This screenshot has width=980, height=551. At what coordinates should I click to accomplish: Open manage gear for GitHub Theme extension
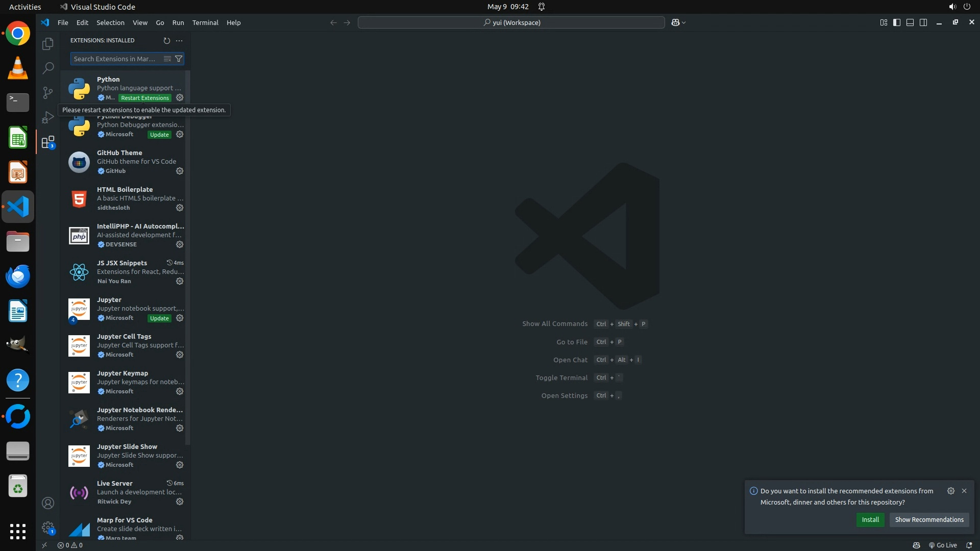coord(180,171)
